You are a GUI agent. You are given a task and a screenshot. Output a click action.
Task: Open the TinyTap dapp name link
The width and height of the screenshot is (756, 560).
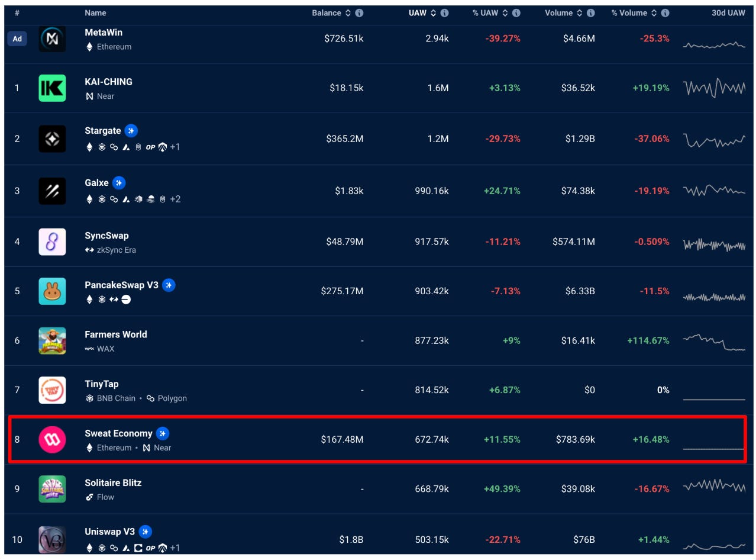pyautogui.click(x=101, y=384)
